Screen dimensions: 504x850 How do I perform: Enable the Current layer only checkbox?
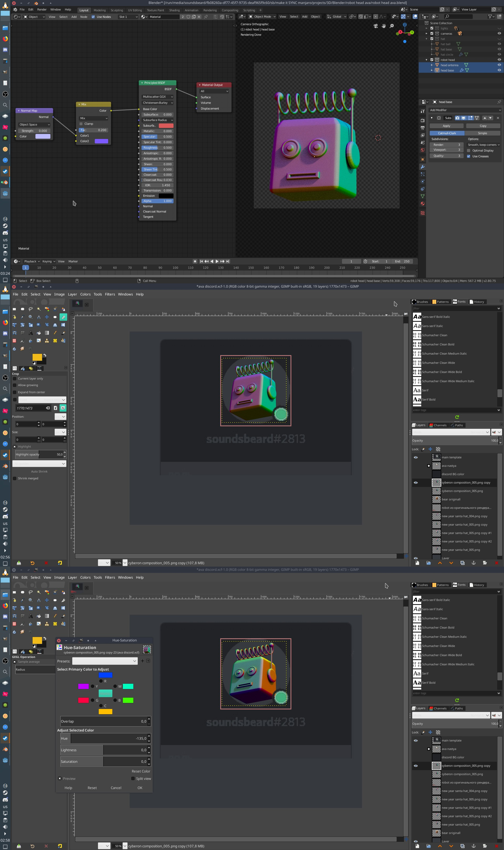[x=15, y=379]
